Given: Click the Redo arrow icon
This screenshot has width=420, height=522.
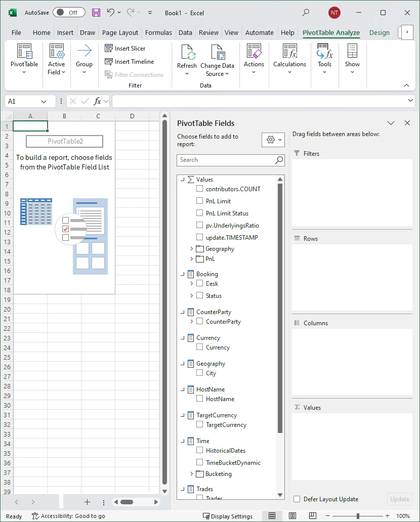Looking at the screenshot, I should click(x=131, y=12).
